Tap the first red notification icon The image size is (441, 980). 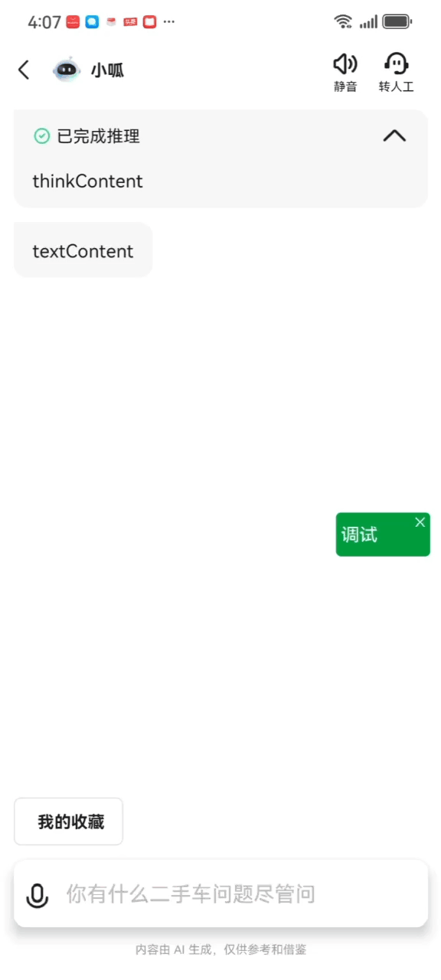coord(73,22)
